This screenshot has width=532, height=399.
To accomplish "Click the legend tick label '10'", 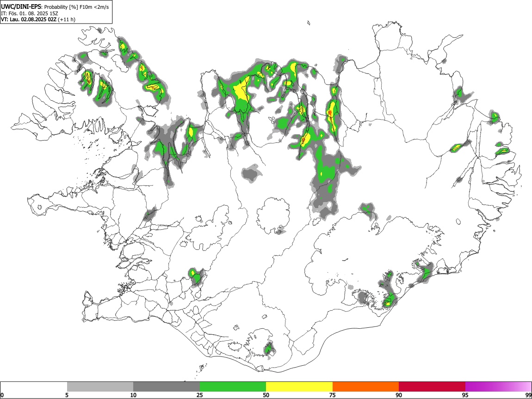I will tap(133, 395).
